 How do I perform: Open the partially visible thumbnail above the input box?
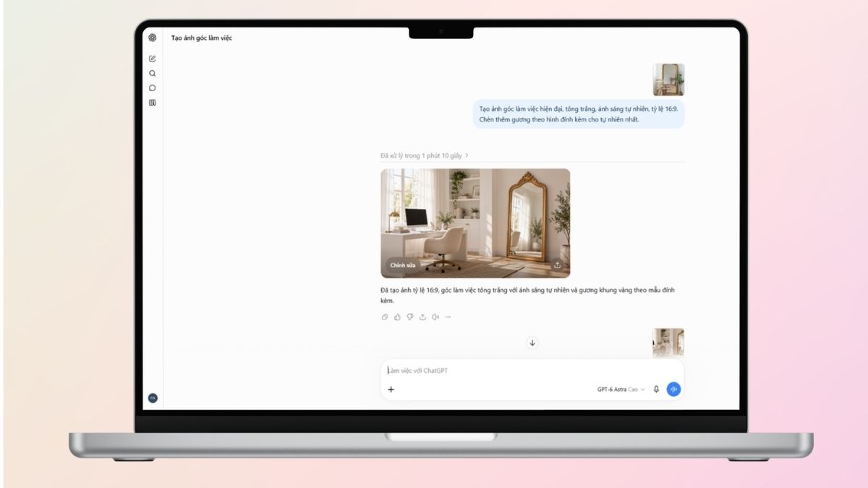668,343
